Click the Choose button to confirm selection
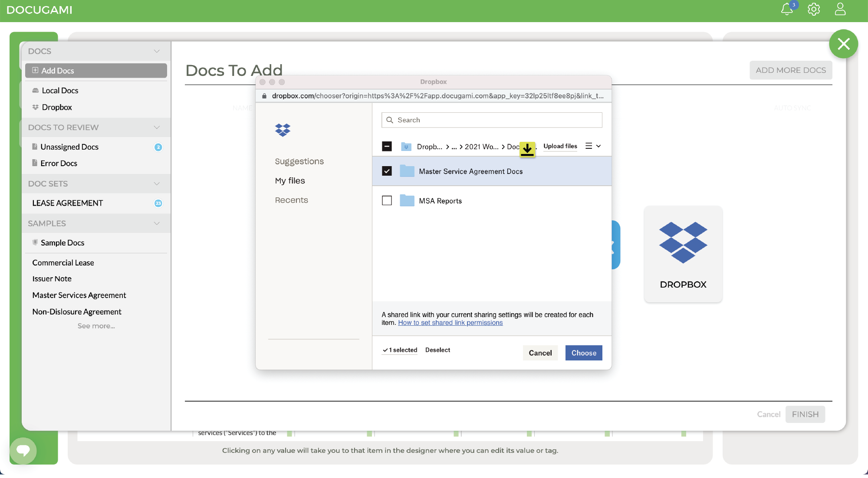This screenshot has width=868, height=478. 583,353
